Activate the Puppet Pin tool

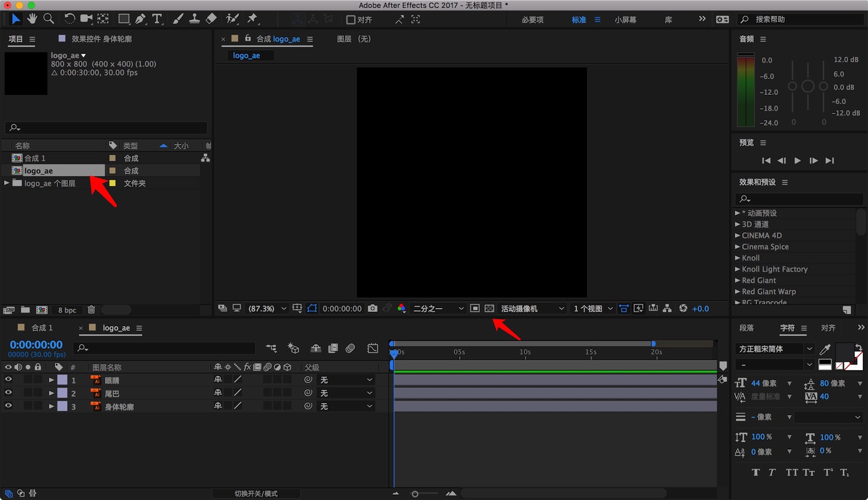click(x=253, y=19)
